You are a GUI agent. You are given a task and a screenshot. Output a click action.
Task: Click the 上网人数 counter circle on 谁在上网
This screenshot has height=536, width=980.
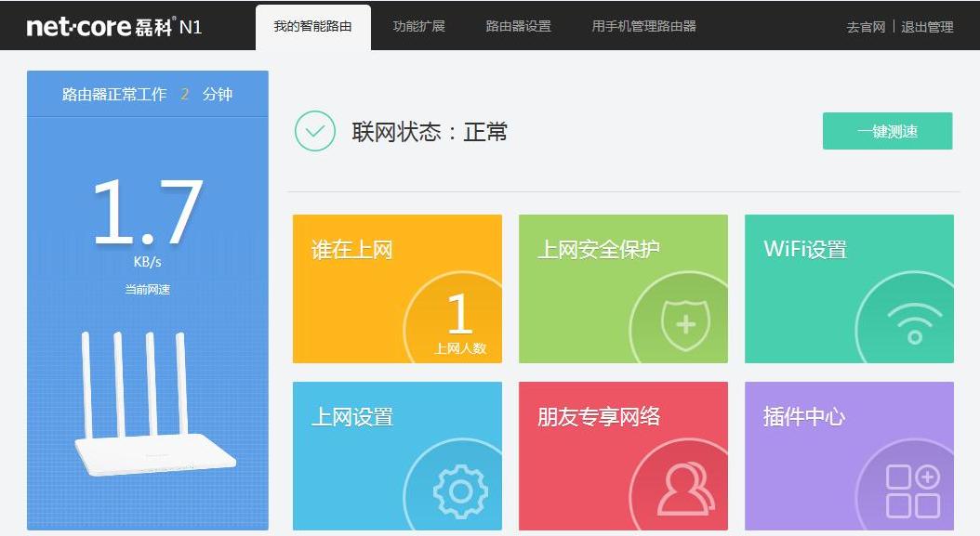458,322
